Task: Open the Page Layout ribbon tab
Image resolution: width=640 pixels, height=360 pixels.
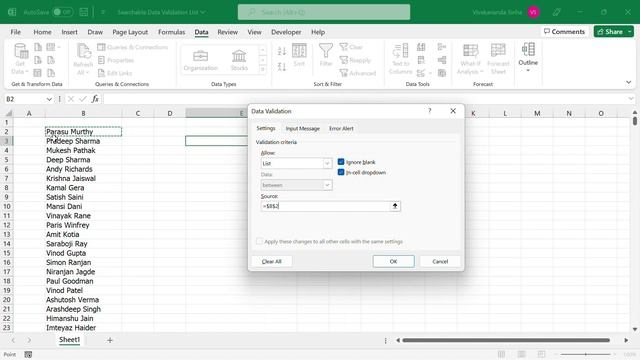Action: [130, 32]
